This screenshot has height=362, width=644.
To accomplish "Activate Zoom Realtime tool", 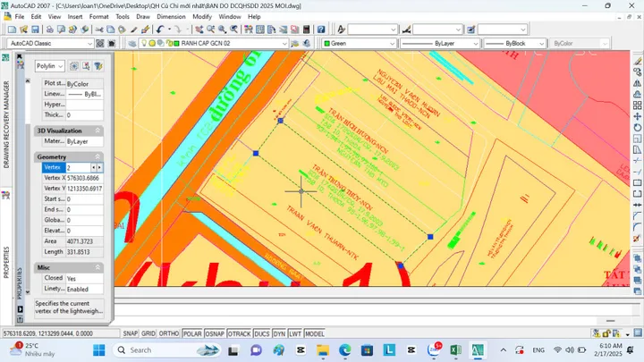I will (x=211, y=29).
